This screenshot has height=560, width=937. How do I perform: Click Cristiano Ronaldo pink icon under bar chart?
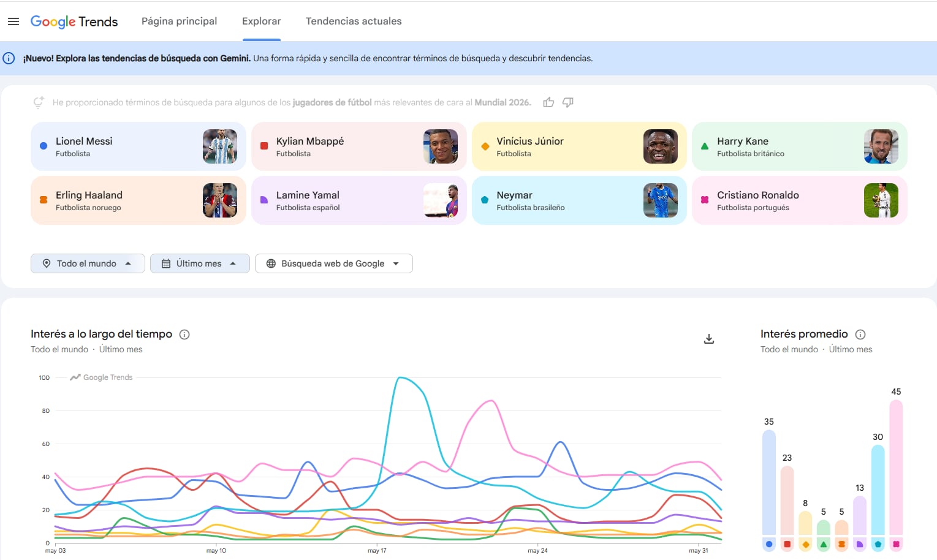[896, 544]
